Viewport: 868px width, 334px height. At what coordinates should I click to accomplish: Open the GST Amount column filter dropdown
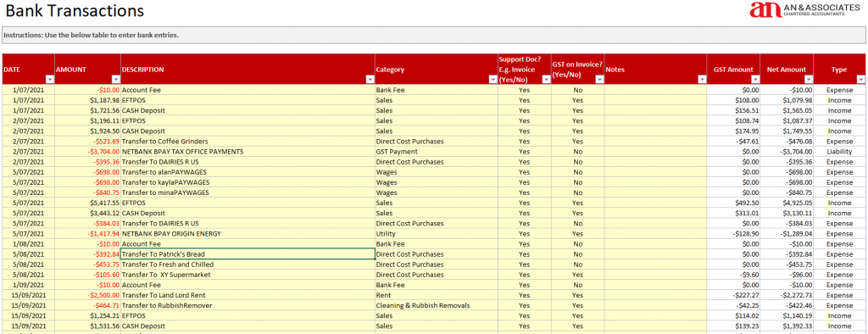[754, 80]
